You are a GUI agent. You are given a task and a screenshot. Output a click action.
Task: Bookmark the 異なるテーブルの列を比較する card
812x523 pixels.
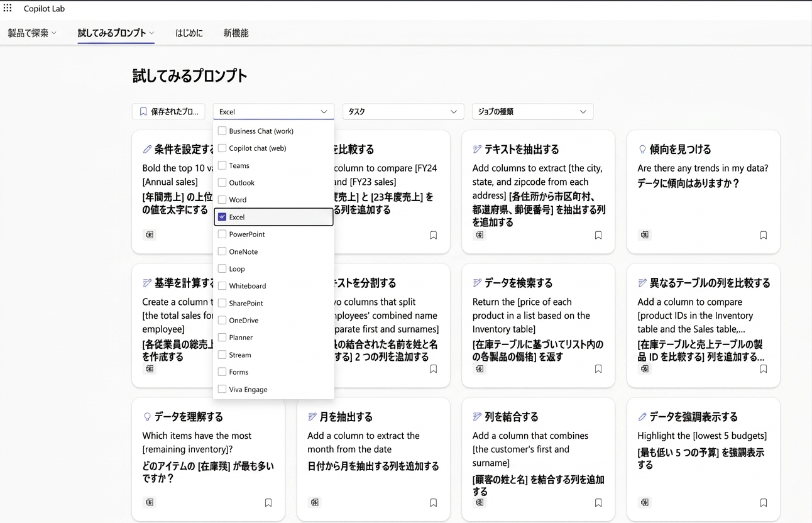[764, 369]
